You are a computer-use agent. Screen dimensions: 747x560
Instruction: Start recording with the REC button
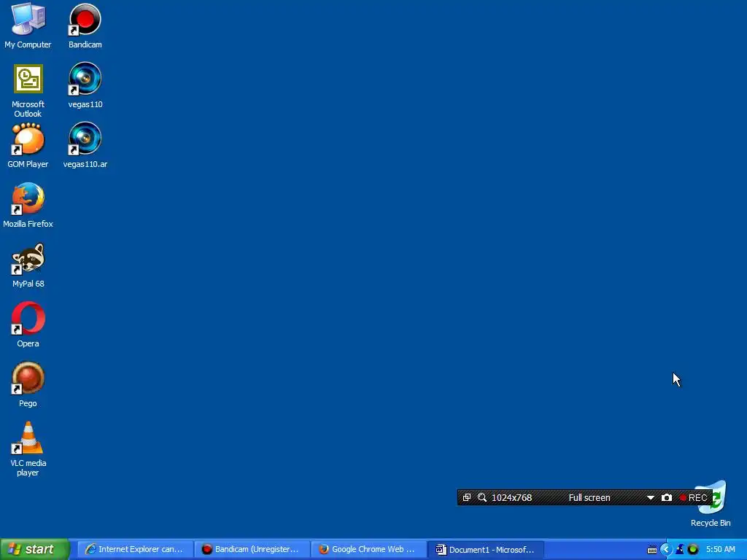pyautogui.click(x=694, y=497)
